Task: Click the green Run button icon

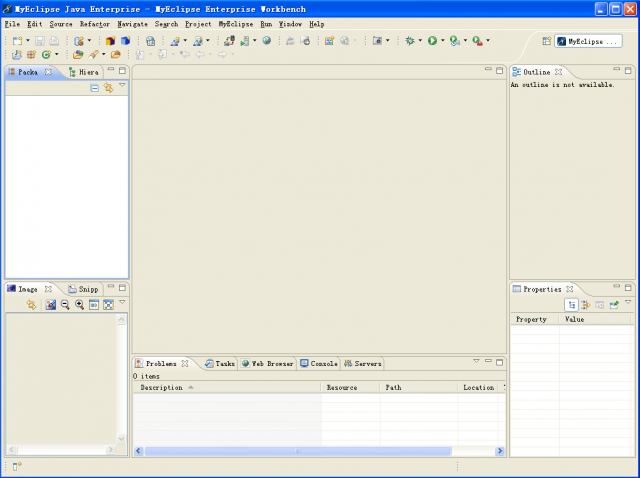Action: [x=432, y=41]
